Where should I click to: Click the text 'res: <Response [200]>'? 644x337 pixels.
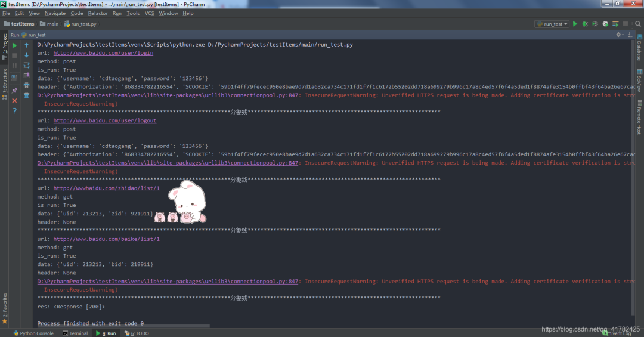tap(71, 307)
